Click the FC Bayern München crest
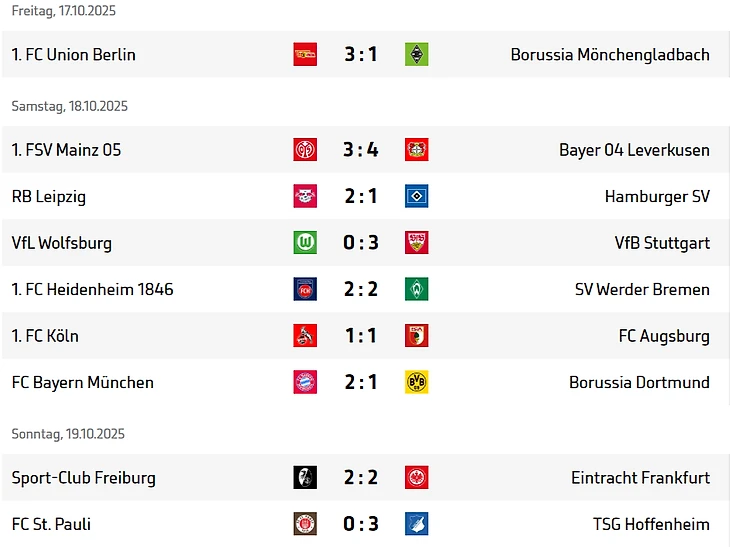The width and height of the screenshot is (730, 547). click(305, 382)
